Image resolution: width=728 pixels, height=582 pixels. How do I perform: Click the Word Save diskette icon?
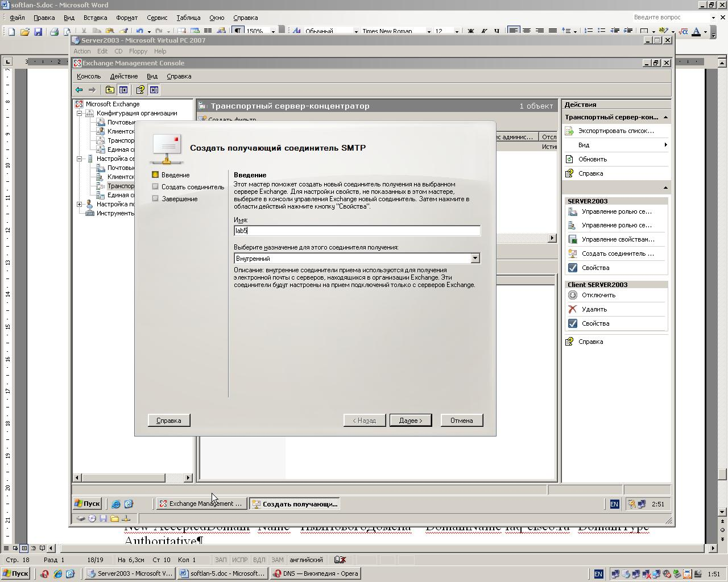tap(38, 31)
